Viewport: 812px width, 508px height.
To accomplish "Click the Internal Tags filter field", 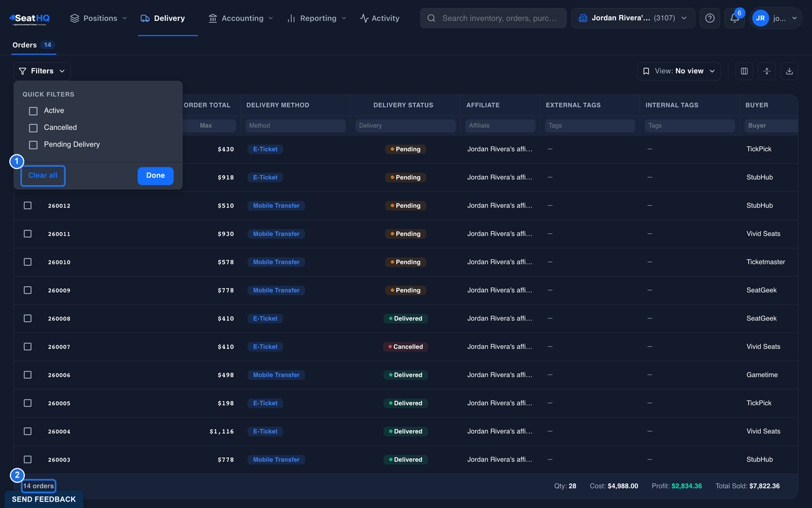I will (690, 126).
